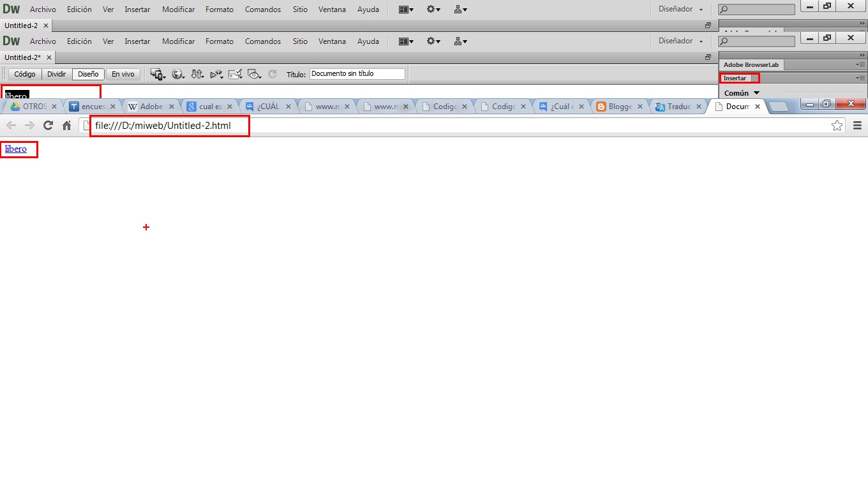
Task: Open Vista previa en navegador (globe icon)
Action: click(177, 73)
